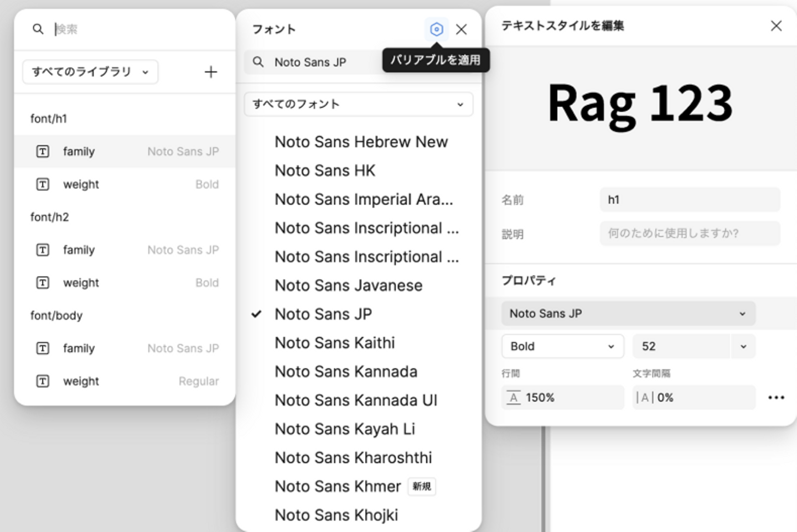Open the three-dots more options menu

coord(776,398)
